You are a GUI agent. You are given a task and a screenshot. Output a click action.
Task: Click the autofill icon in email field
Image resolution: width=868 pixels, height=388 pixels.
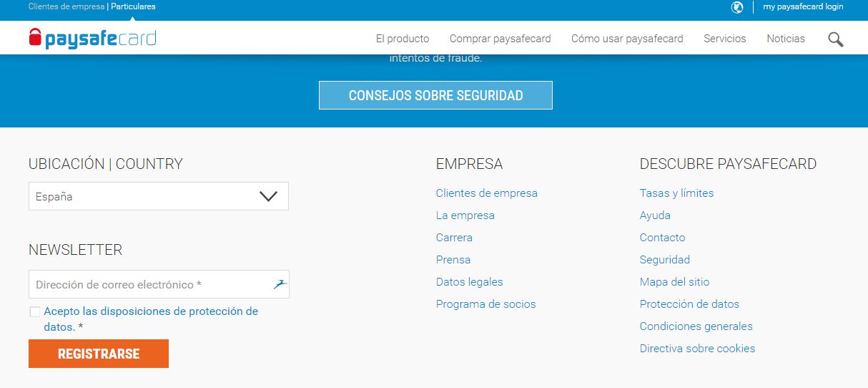280,284
